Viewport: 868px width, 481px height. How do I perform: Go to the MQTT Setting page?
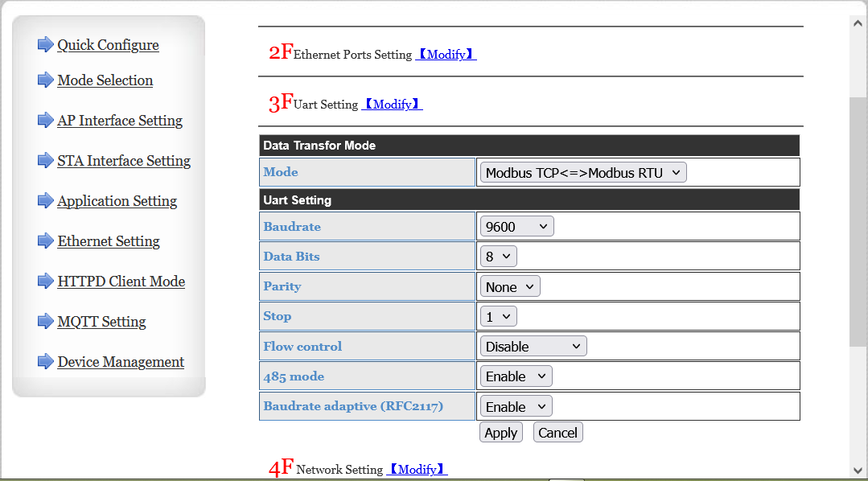click(101, 322)
